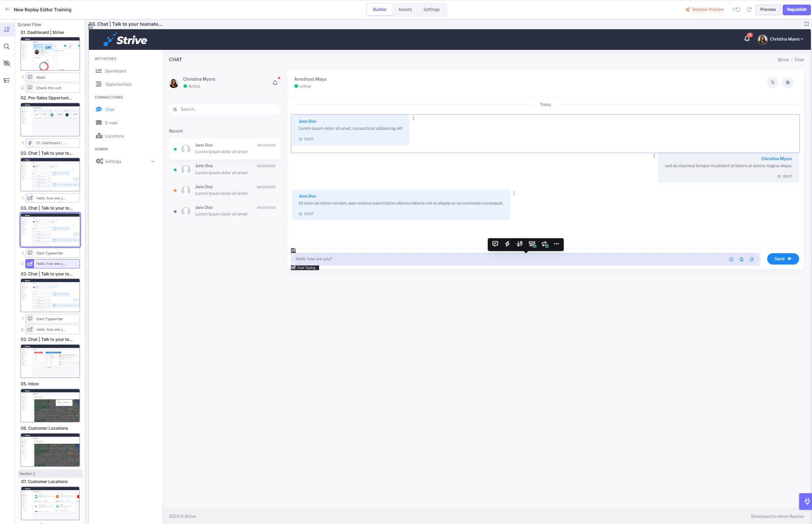The image size is (812, 524).
Task: Open Christina Myers user dropdown
Action: pos(780,39)
